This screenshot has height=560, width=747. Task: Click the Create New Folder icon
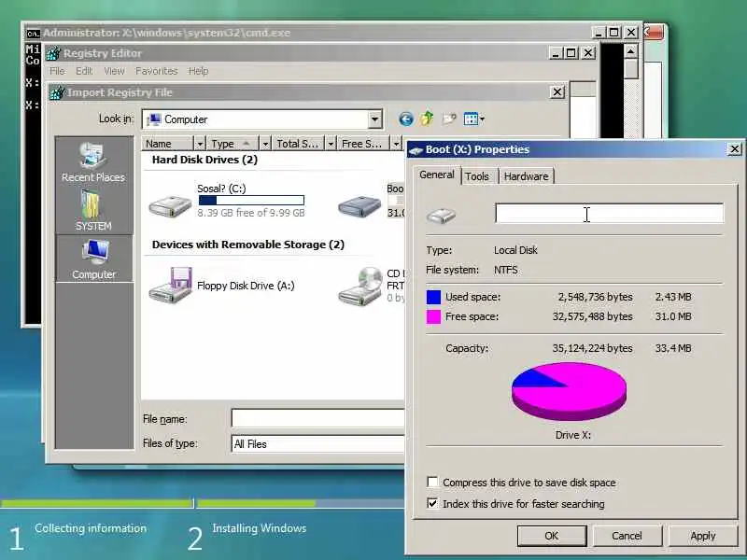(x=449, y=119)
